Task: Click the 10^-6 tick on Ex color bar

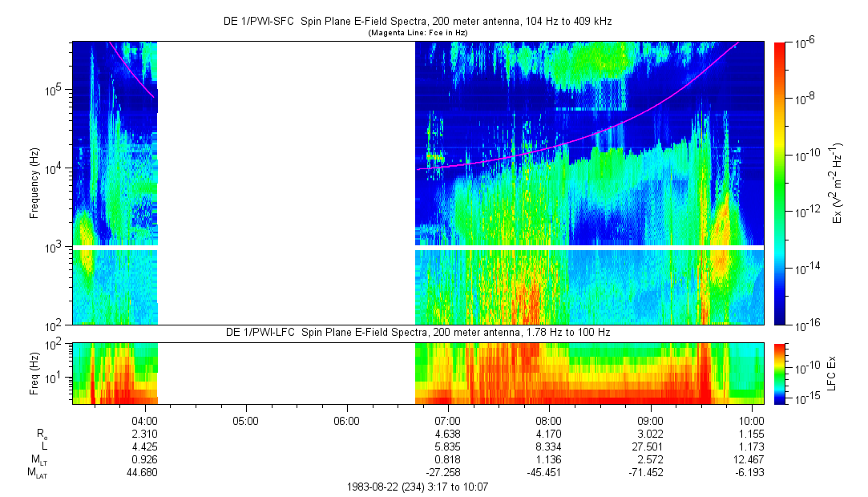Action: tap(804, 42)
